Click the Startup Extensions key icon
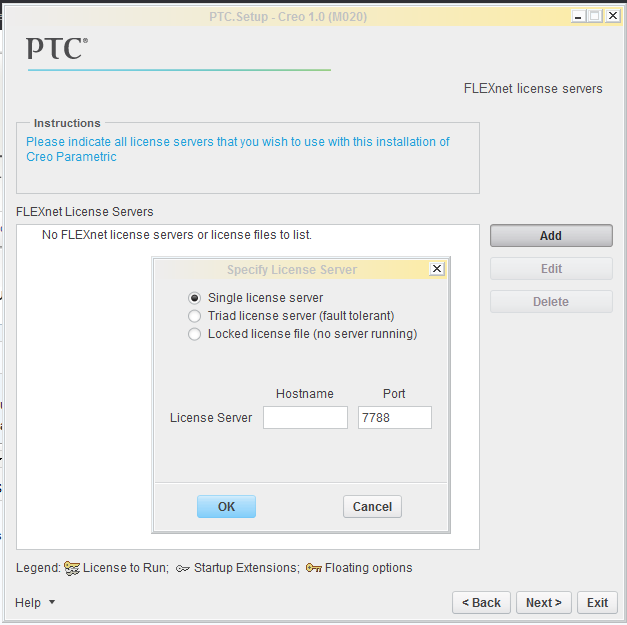This screenshot has width=627, height=625. pyautogui.click(x=183, y=569)
